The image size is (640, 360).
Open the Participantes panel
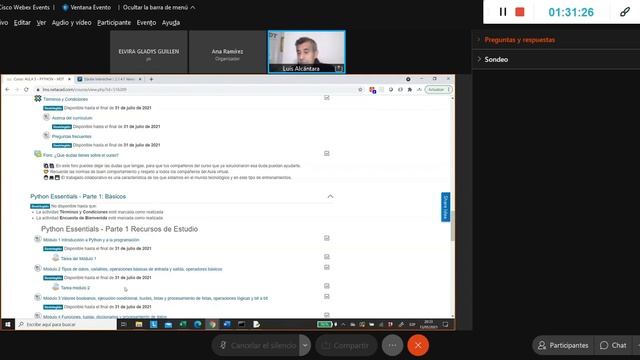[563, 345]
